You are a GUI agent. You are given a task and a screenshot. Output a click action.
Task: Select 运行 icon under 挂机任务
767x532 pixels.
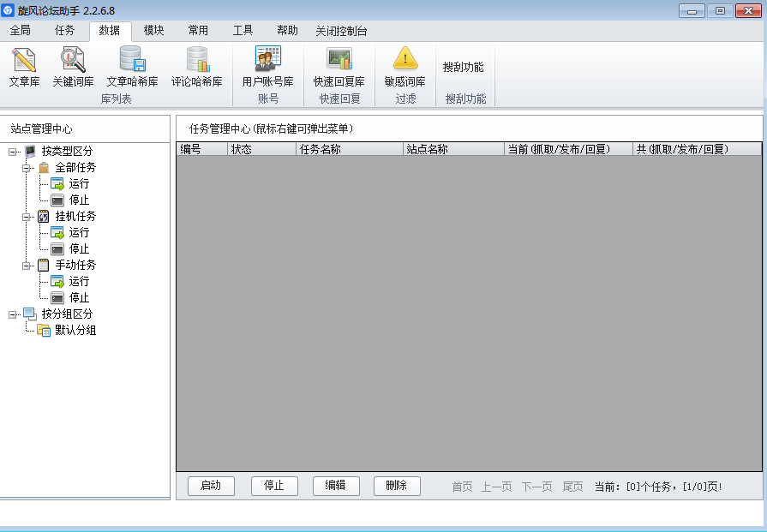(x=57, y=233)
